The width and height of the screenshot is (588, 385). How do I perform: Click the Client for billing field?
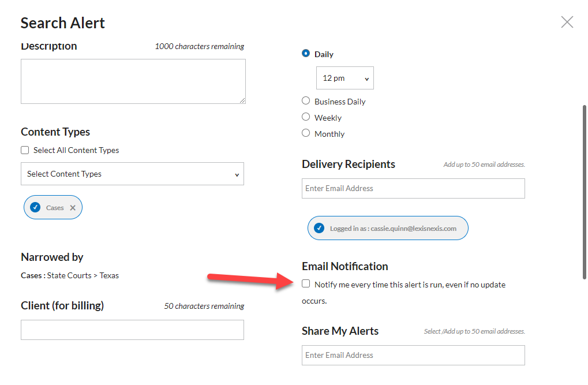coord(132,330)
